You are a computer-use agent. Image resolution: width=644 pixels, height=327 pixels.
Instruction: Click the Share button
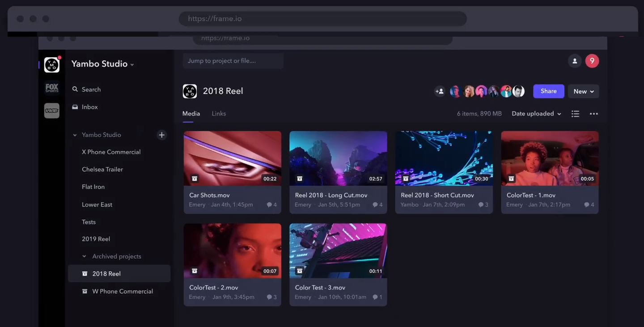(x=549, y=91)
